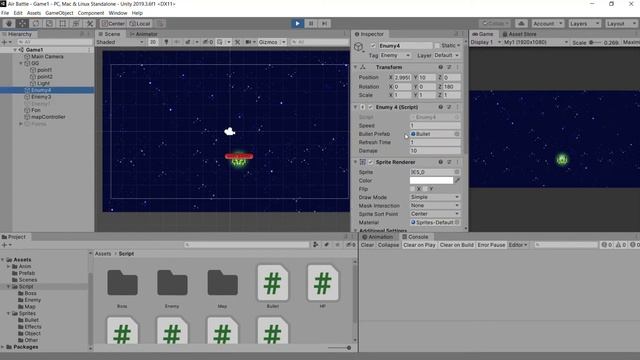Open the scene tools settings icon
The width and height of the screenshot is (640, 360).
coord(238,42)
